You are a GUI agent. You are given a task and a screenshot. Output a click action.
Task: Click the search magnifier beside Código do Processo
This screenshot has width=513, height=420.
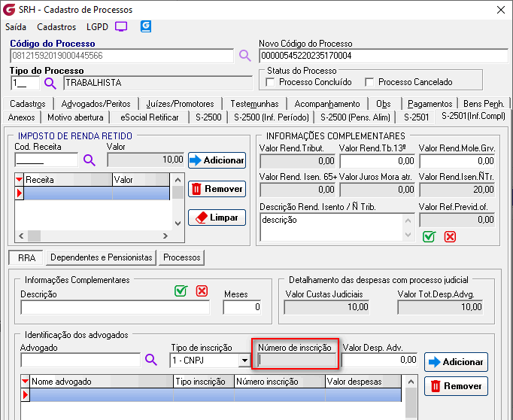point(244,56)
